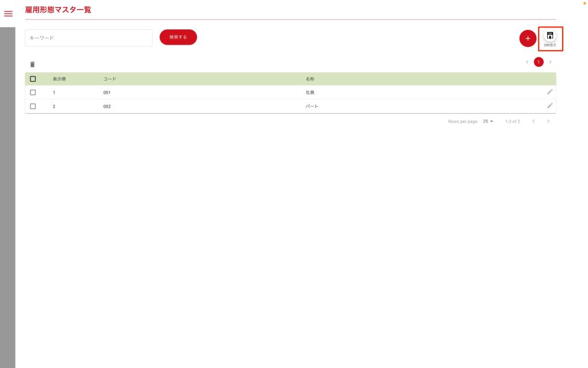This screenshot has width=588, height=368.
Task: Export list with CSV出力 icon
Action: (550, 36)
